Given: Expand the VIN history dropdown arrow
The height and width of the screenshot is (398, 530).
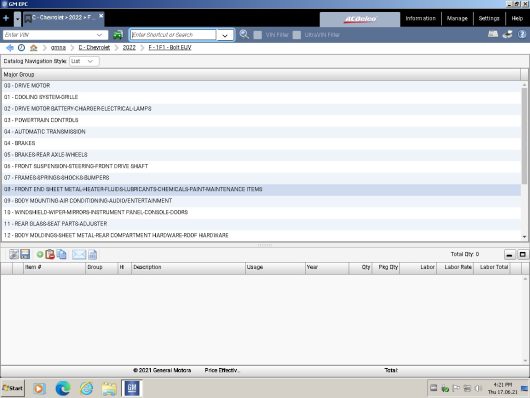Looking at the screenshot, I should [x=99, y=35].
